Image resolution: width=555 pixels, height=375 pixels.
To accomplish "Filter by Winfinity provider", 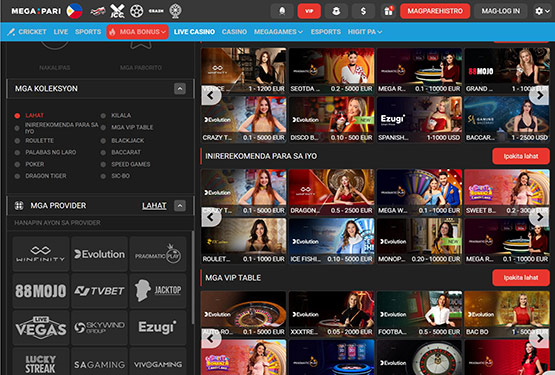I will pyautogui.click(x=41, y=254).
